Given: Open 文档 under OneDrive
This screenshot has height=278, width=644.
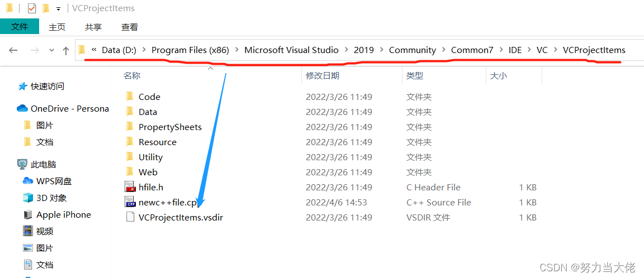Looking at the screenshot, I should [x=44, y=142].
